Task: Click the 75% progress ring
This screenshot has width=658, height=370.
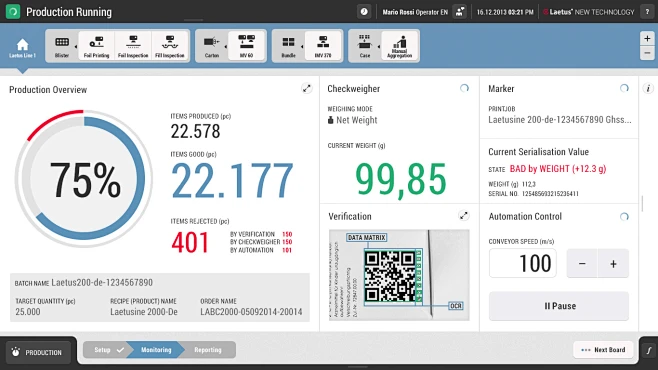Action: click(84, 179)
